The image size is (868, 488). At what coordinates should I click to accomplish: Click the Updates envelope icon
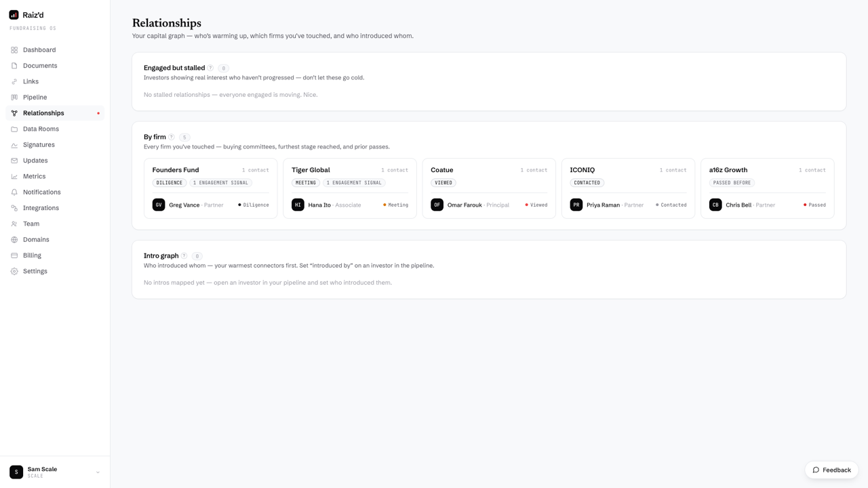(14, 161)
